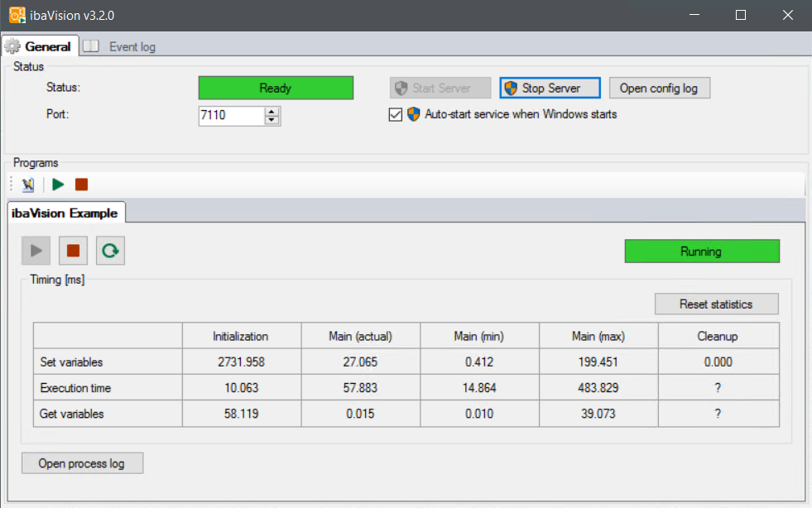
Task: Select the Set variables row label
Action: (x=71, y=362)
